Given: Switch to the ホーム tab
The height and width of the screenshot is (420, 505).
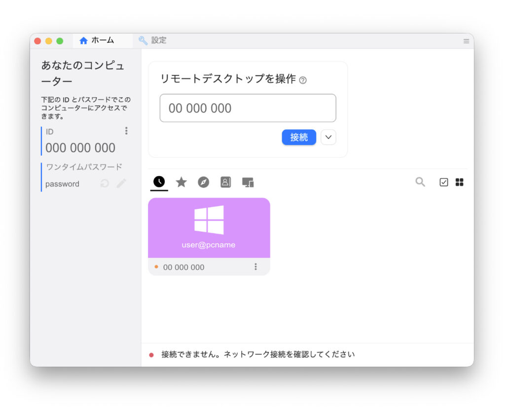Looking at the screenshot, I should click(x=97, y=40).
